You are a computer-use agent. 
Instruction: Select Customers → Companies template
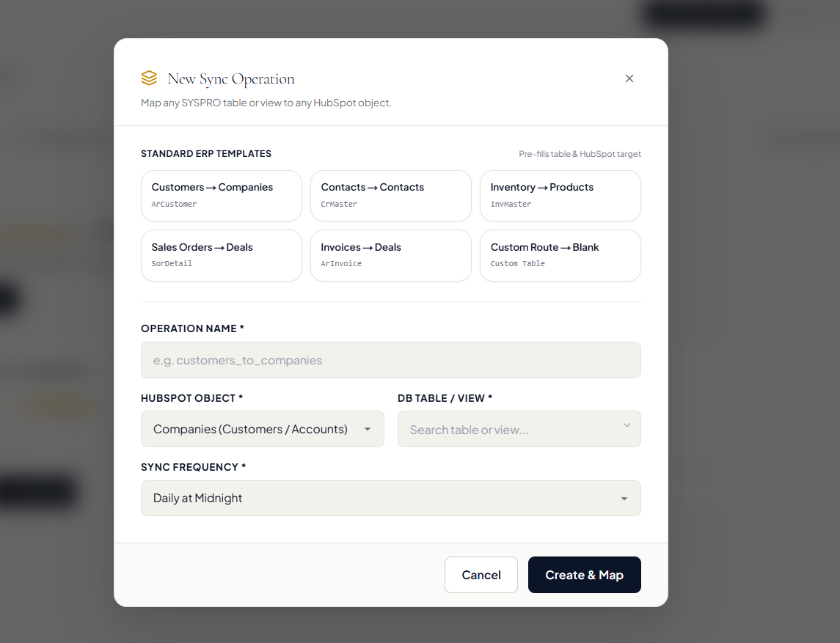click(222, 196)
